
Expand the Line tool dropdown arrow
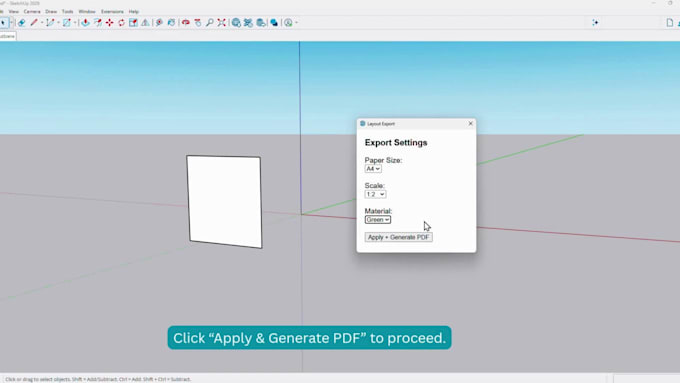coord(42,23)
